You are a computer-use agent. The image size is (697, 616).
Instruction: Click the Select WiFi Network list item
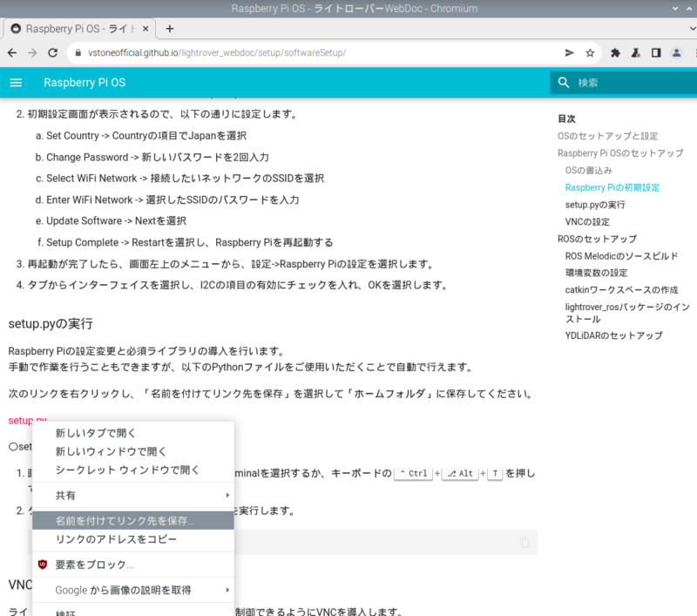(185, 179)
